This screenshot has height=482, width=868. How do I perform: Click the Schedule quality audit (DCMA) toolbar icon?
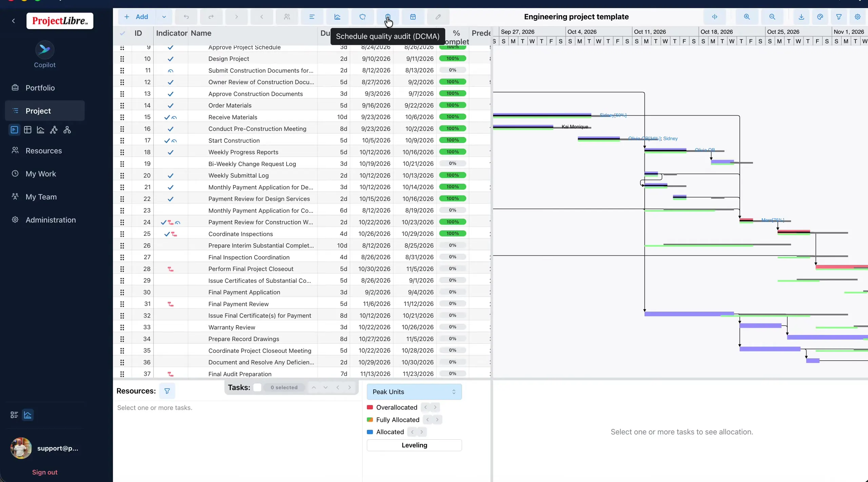pos(388,17)
